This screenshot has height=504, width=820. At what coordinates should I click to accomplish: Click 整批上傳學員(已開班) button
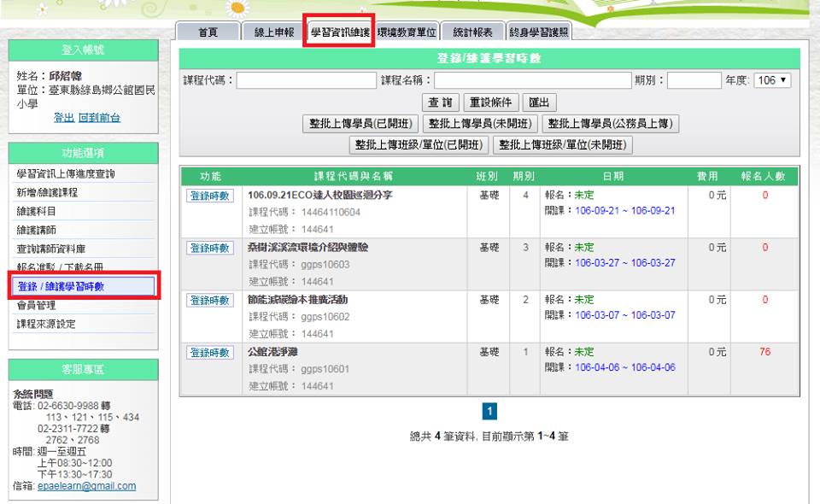point(360,124)
